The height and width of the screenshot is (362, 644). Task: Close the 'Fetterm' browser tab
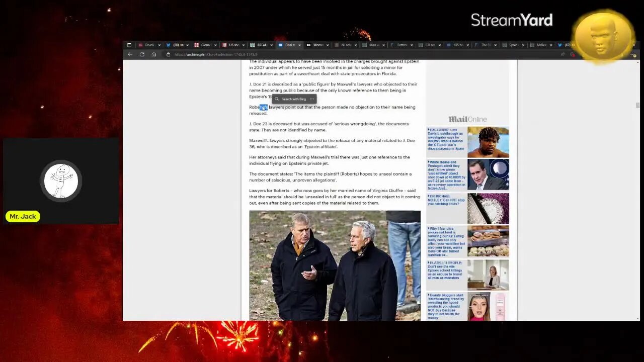click(412, 45)
